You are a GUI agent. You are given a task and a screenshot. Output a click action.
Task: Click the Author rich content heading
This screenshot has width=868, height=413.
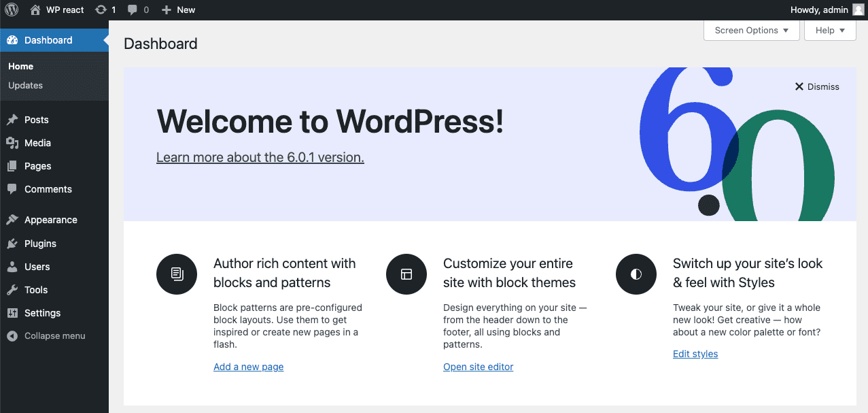click(285, 273)
